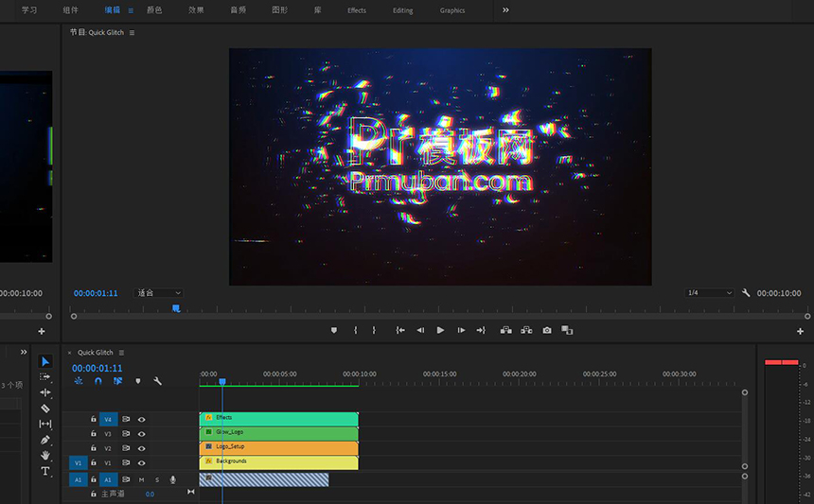The height and width of the screenshot is (504, 814).
Task: Add marker in Program monitor
Action: tap(334, 330)
